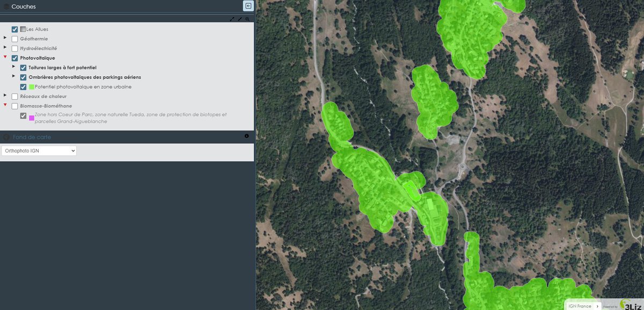Enable the Réseaux de chaleur checkbox

click(x=14, y=96)
